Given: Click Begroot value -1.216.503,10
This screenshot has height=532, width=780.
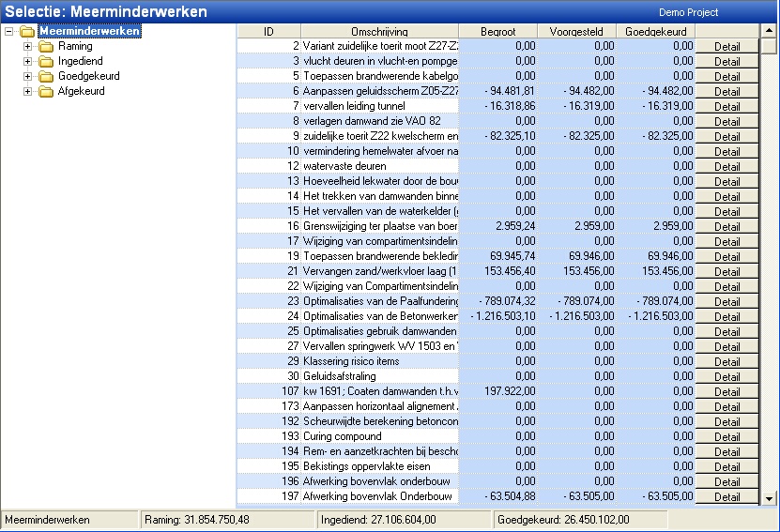Looking at the screenshot, I should pyautogui.click(x=498, y=316).
